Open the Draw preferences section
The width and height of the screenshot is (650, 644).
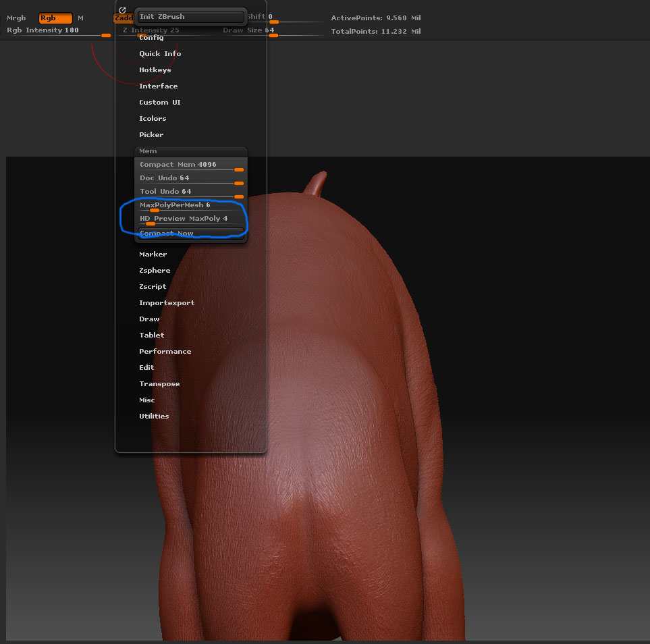[149, 319]
